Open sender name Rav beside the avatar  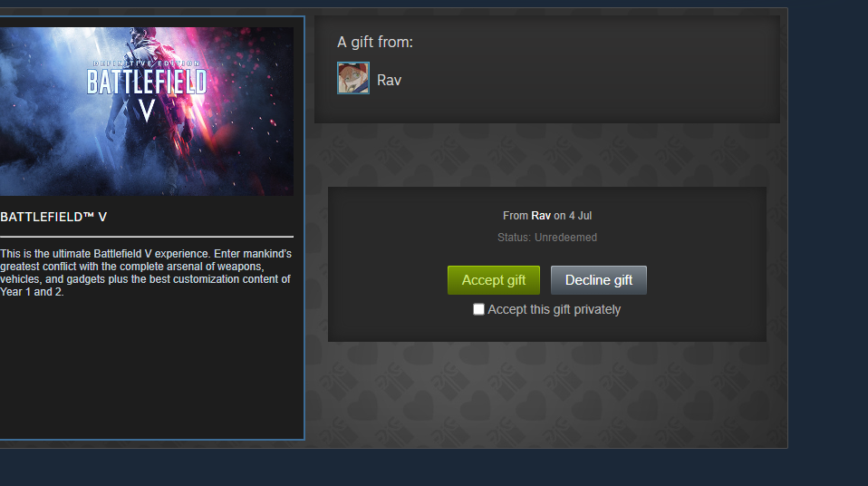tap(390, 81)
